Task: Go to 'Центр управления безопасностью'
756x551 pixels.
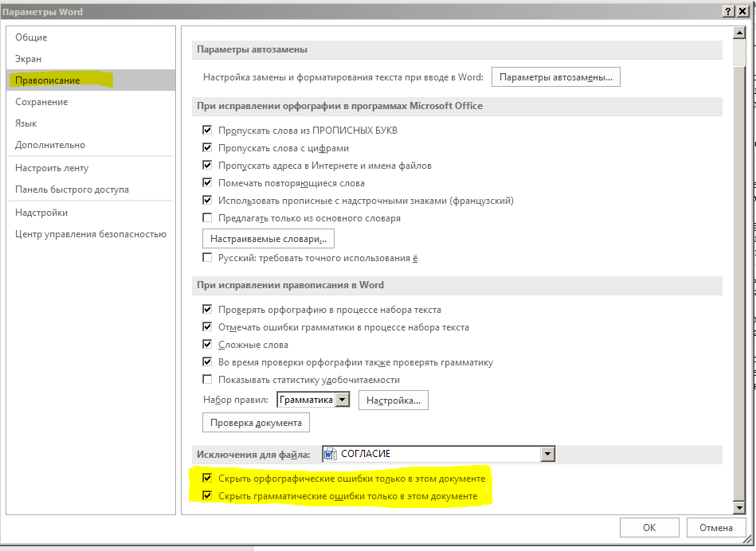Action: pyautogui.click(x=90, y=234)
